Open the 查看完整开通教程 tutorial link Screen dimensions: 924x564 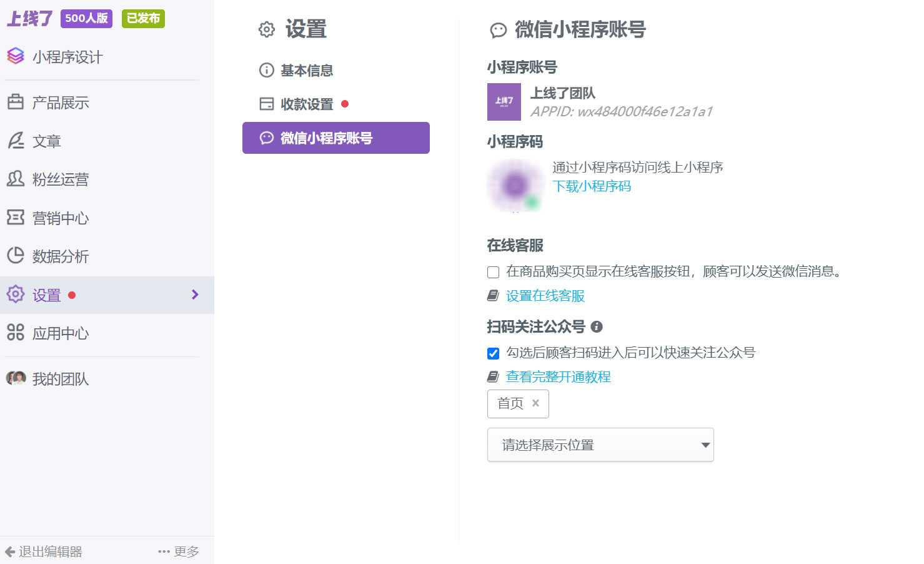[557, 377]
